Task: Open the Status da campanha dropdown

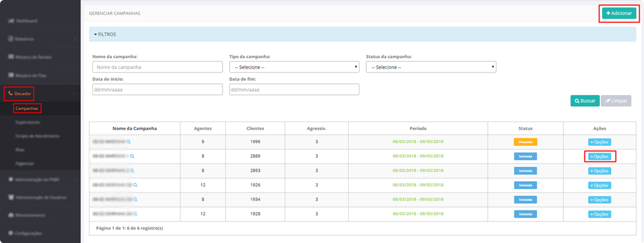Action: 430,67
